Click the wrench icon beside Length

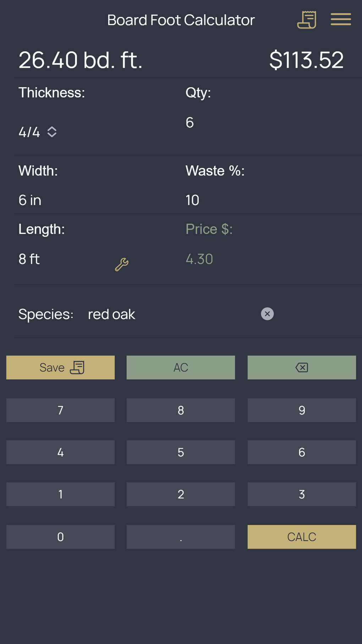click(x=122, y=265)
